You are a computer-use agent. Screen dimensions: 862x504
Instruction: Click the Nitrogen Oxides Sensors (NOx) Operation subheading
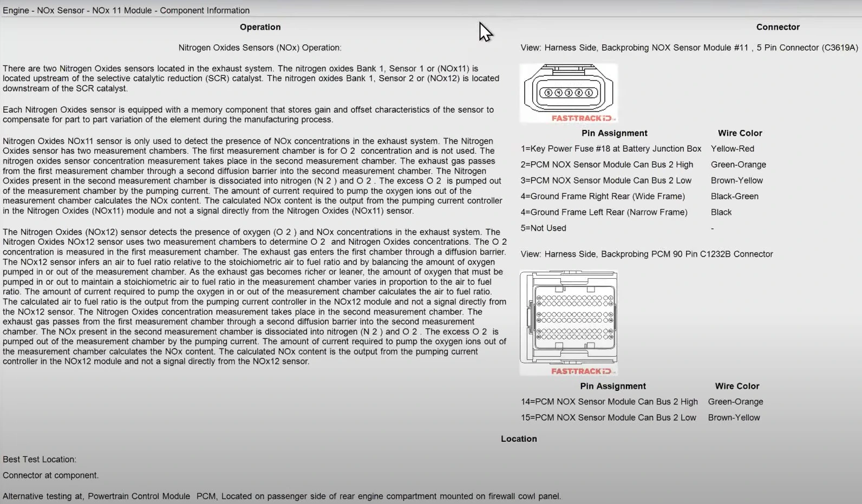point(260,48)
